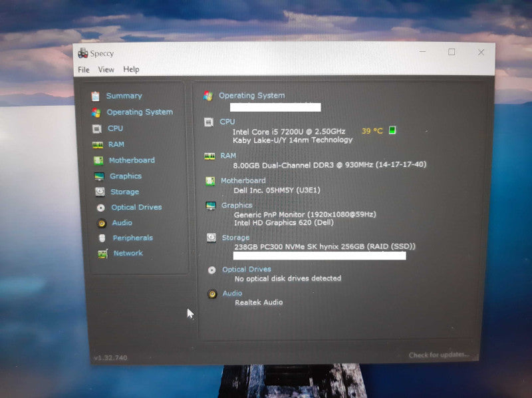The image size is (532, 398).
Task: Click the Operating System flag icon in sidebar
Action: pyautogui.click(x=96, y=112)
